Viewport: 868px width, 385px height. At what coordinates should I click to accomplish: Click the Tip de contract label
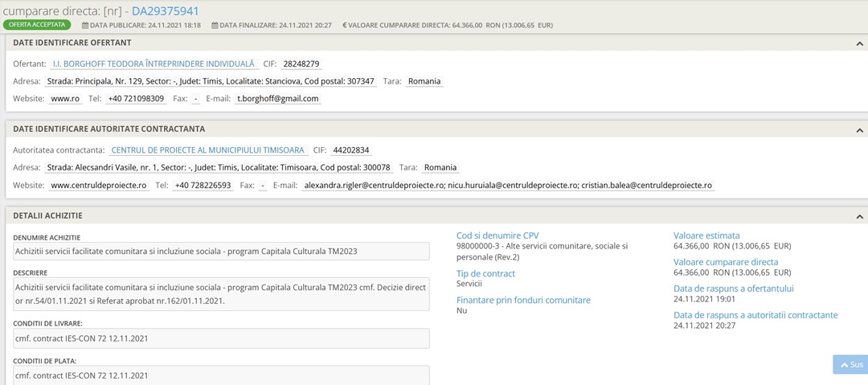pos(486,273)
